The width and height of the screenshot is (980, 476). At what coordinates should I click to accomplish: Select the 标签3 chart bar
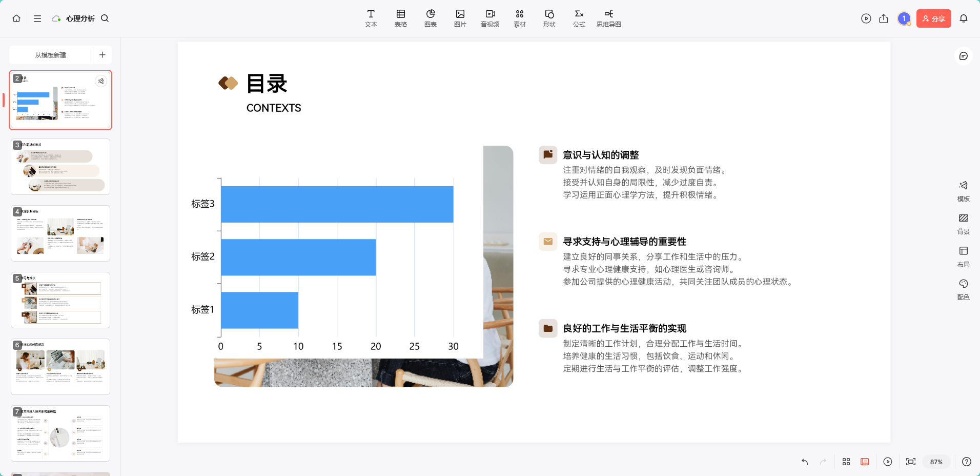[x=337, y=204]
